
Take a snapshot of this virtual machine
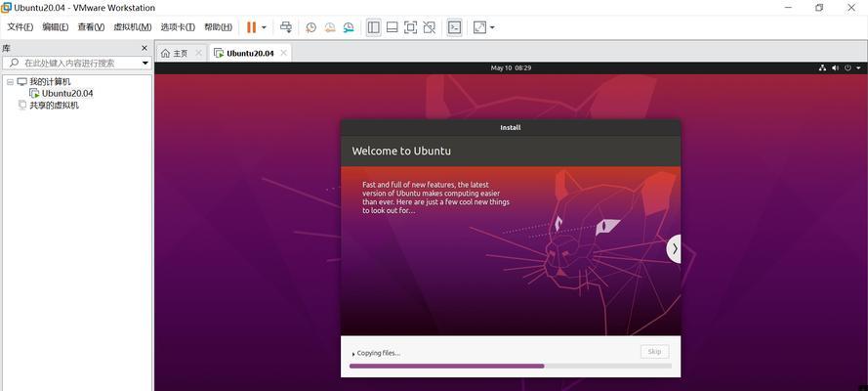pyautogui.click(x=311, y=27)
